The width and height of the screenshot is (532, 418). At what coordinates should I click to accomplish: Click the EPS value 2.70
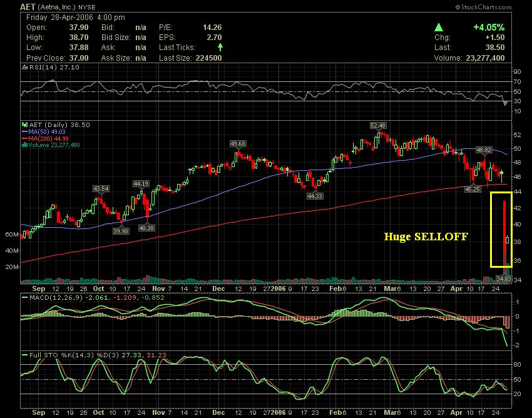coord(214,38)
